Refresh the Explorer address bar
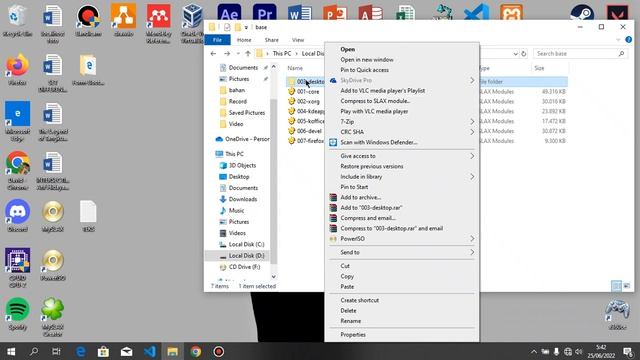 [x=524, y=53]
